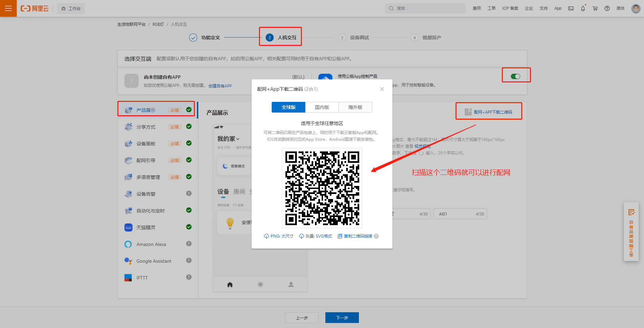Click the AI01 input field
644x328 pixels.
point(460,214)
